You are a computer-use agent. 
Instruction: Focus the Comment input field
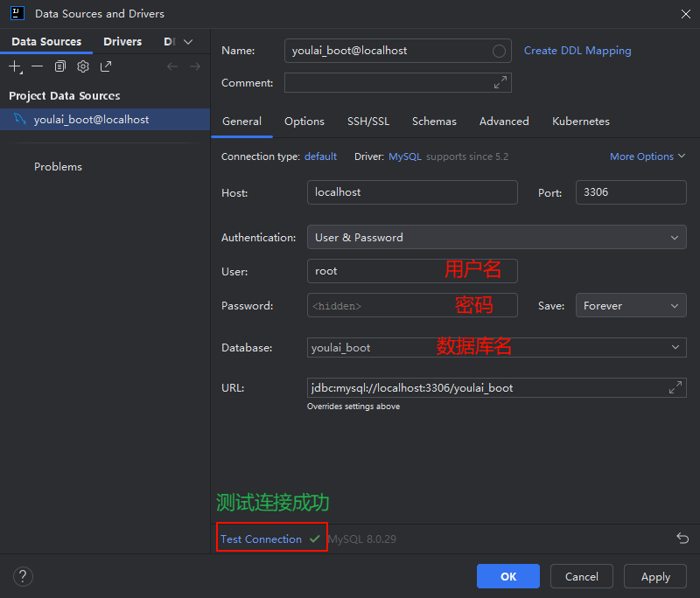pyautogui.click(x=398, y=82)
